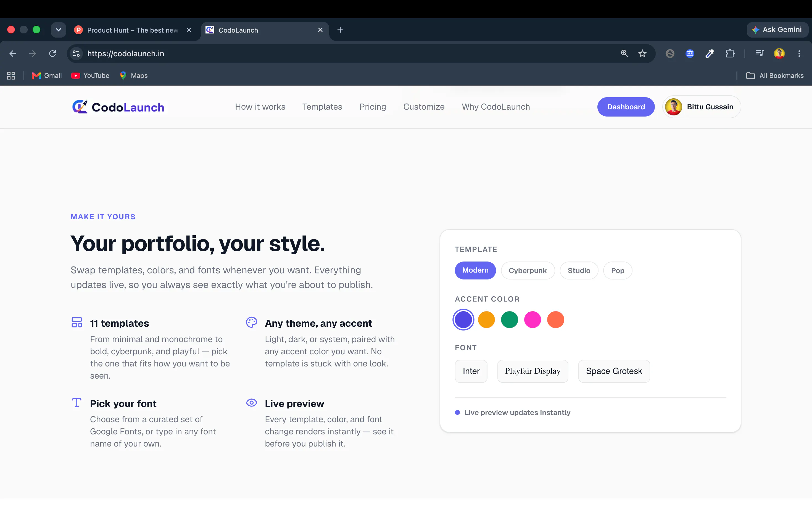Viewport: 812px width, 528px height.
Task: Open Chrome profile avatar in toolbar
Action: pos(779,54)
